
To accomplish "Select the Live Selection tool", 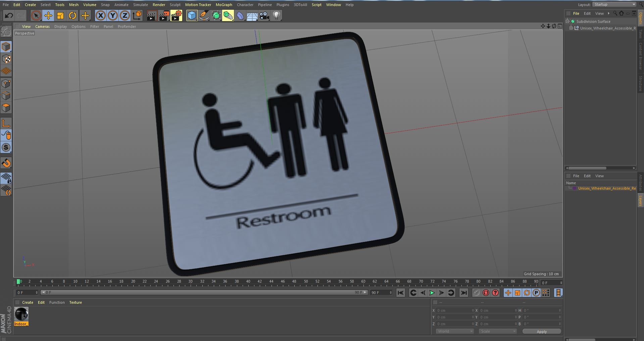I will pos(36,15).
